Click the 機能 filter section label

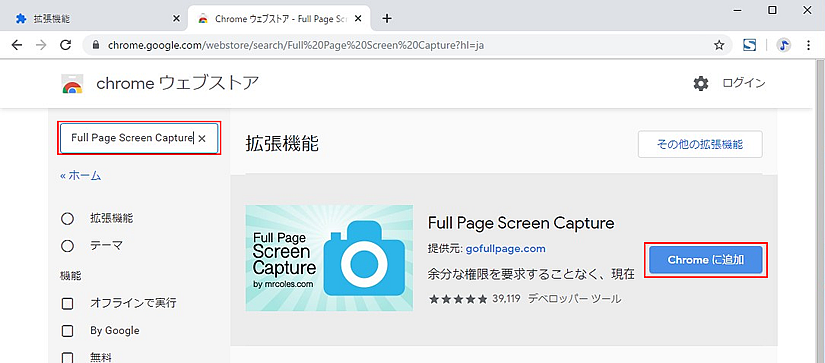point(71,275)
